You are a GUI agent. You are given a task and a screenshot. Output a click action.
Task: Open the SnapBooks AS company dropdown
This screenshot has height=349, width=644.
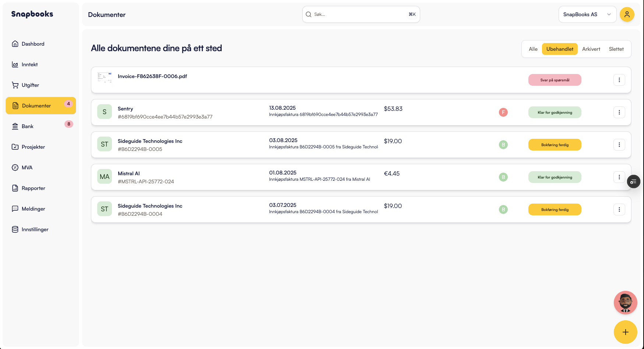coord(587,14)
